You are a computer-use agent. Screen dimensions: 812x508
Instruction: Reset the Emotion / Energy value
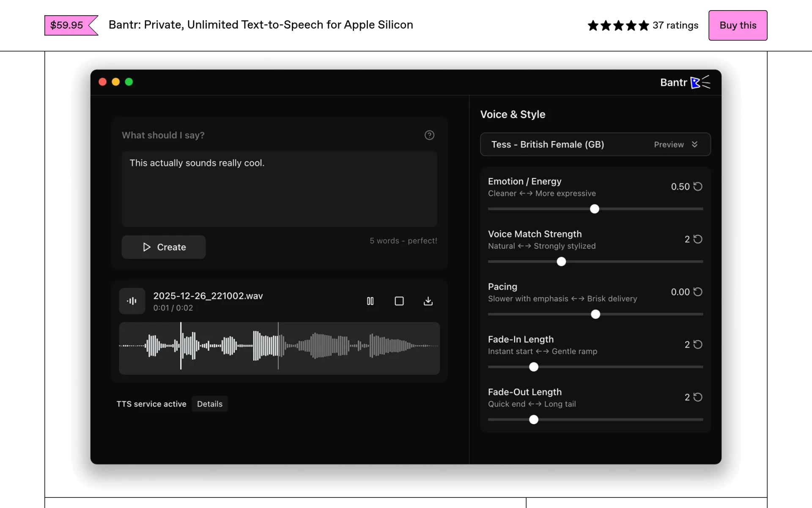coord(698,186)
